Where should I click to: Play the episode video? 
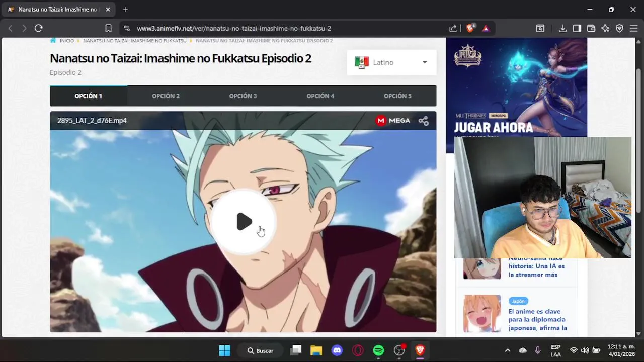coord(244,222)
